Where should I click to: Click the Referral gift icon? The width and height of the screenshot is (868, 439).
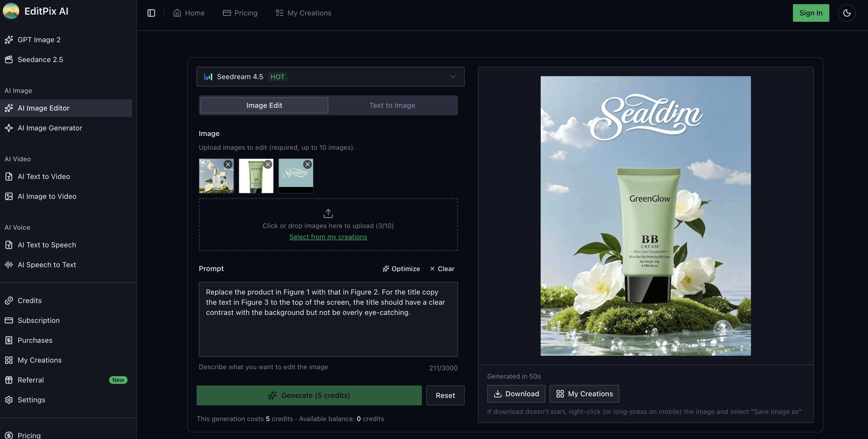coord(9,380)
